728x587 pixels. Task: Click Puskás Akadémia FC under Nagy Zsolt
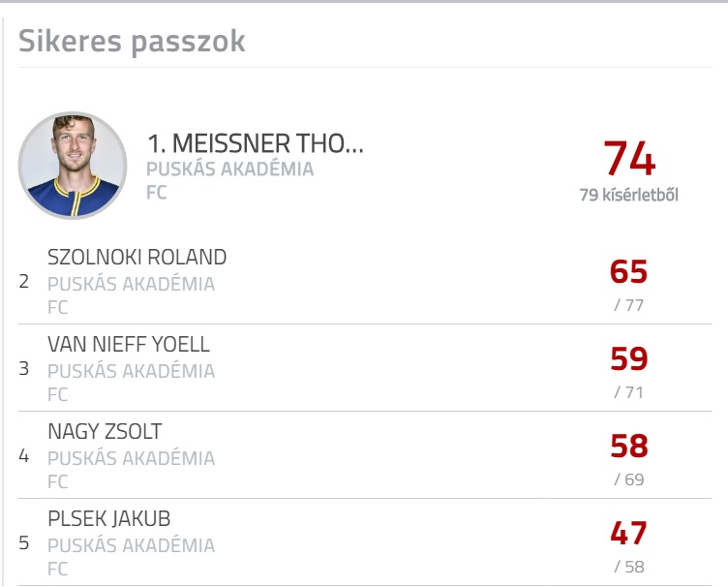pos(131,470)
